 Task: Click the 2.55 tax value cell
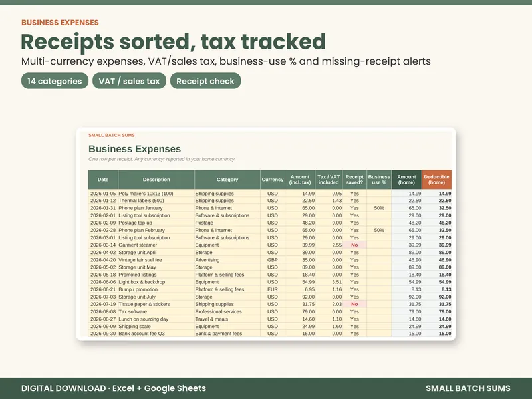tap(329, 245)
